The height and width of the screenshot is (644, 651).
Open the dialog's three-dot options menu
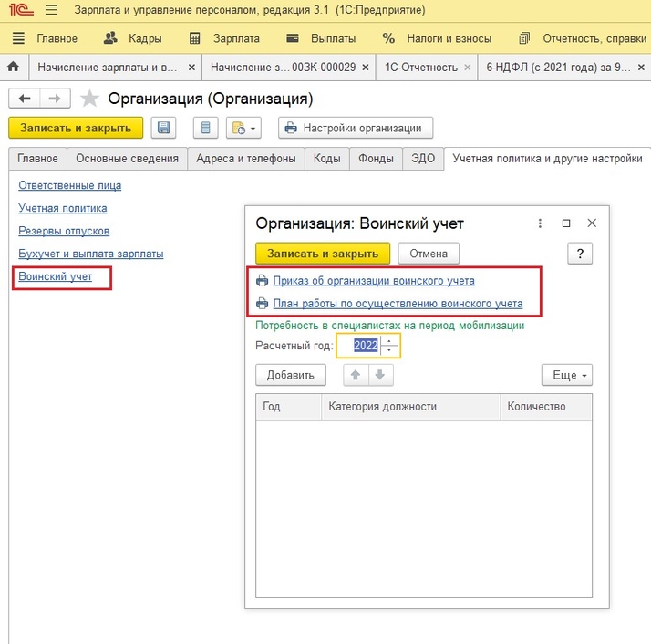540,223
